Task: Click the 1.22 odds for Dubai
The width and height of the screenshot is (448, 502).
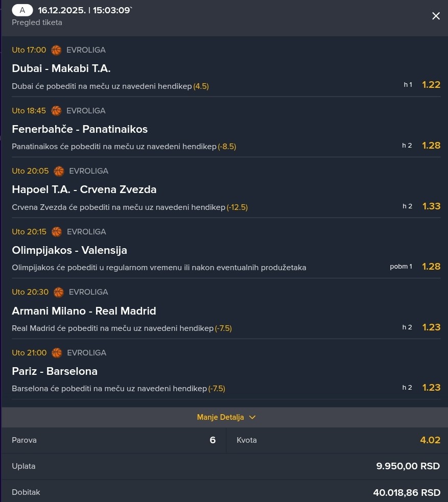Action: [431, 85]
